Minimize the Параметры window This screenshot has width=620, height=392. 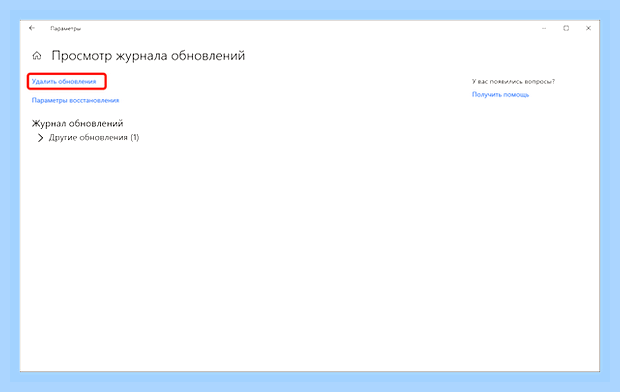tap(544, 28)
